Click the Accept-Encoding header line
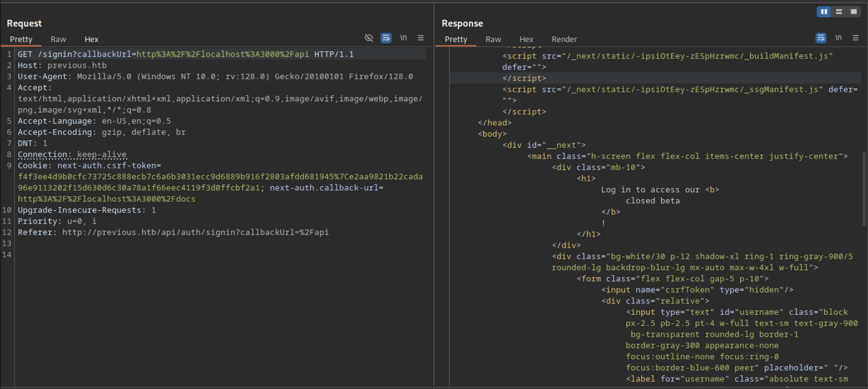This screenshot has width=868, height=389. (102, 132)
